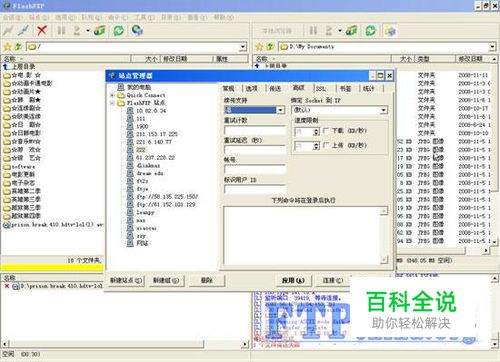This screenshot has width=500, height=362.
Task: Click the login commands text area
Action: point(302,235)
